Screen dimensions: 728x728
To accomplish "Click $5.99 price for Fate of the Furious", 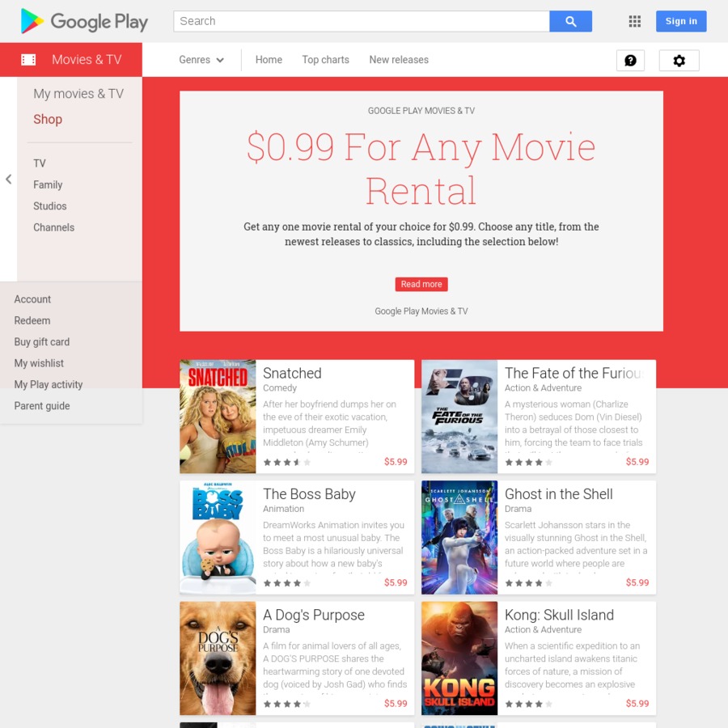I will (x=637, y=462).
